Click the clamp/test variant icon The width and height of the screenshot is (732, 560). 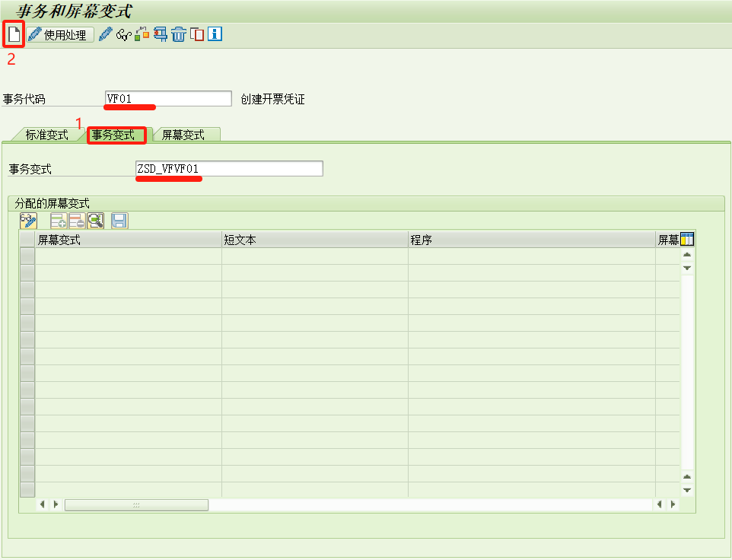click(160, 34)
